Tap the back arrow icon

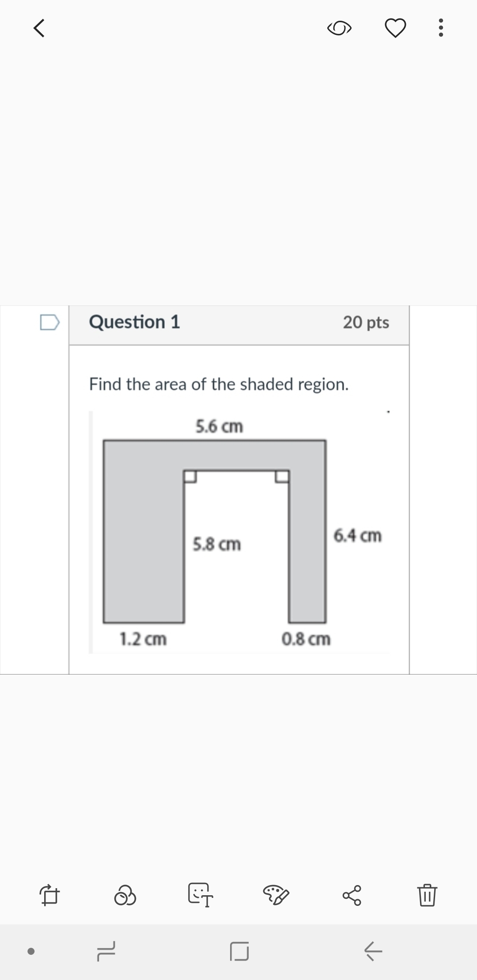point(39,29)
